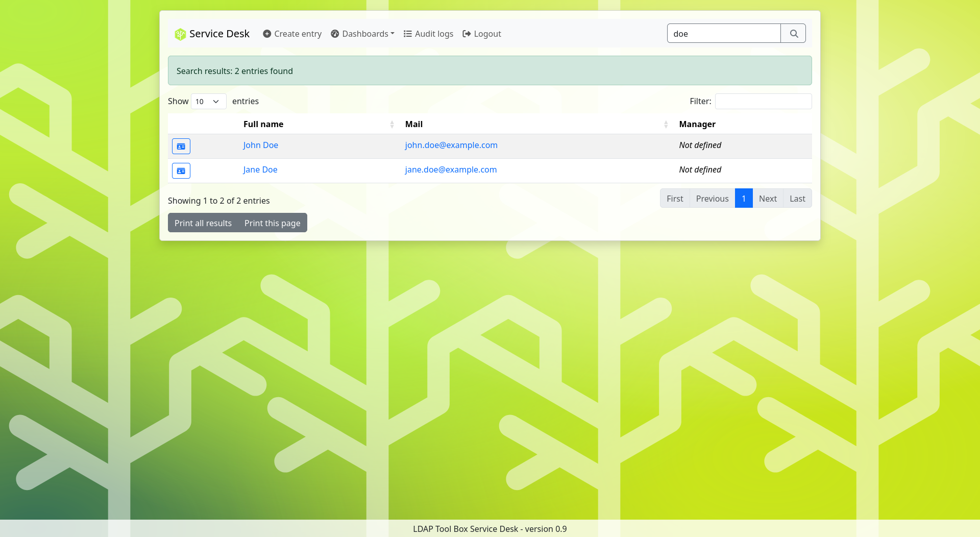The width and height of the screenshot is (980, 537).
Task: Open the John Doe name link
Action: [261, 145]
